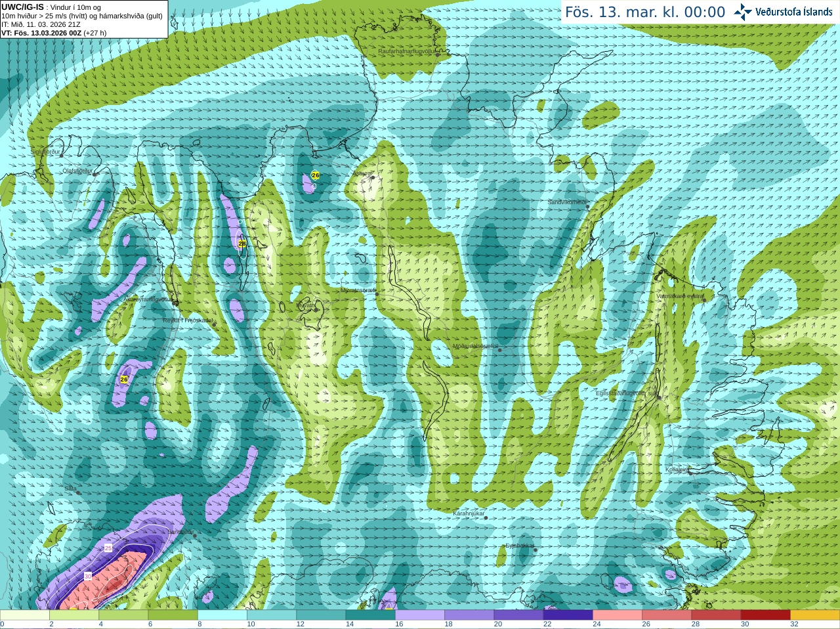This screenshot has height=629, width=840.
Task: Click the legend scale value 8
Action: (x=199, y=624)
